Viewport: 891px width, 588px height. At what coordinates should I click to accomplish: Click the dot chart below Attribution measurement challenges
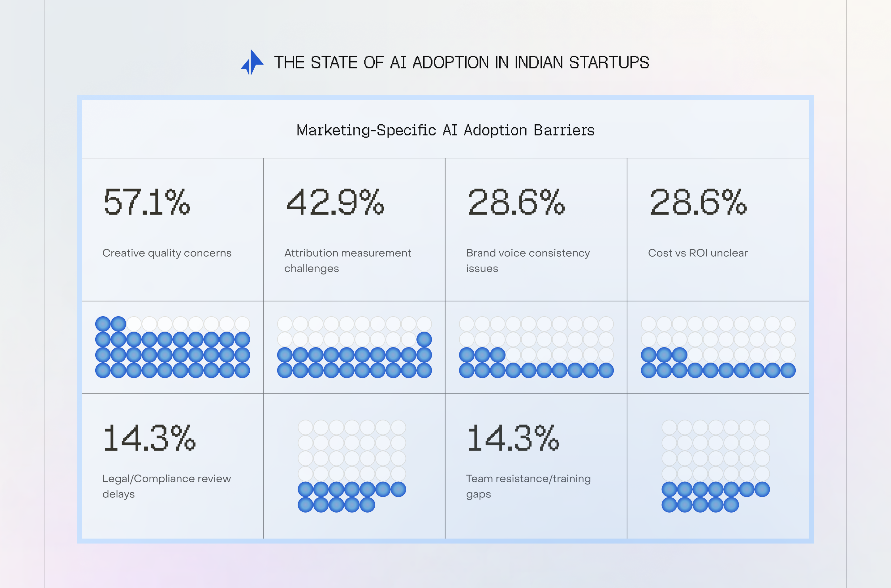click(x=355, y=347)
